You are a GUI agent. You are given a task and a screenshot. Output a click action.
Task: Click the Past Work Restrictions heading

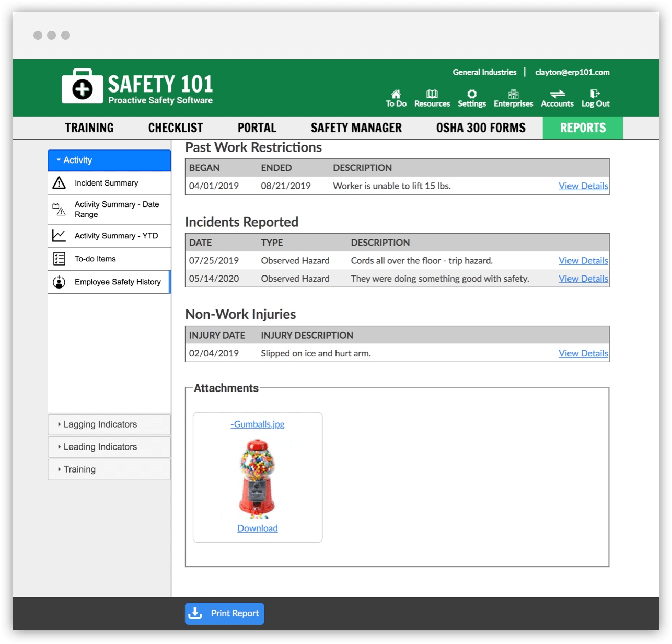pos(253,148)
